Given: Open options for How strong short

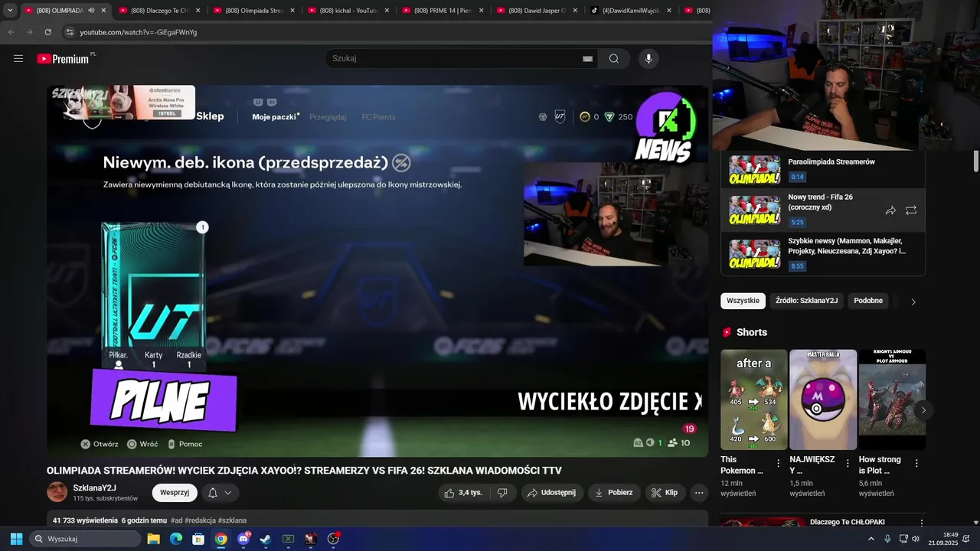Looking at the screenshot, I should [x=916, y=463].
